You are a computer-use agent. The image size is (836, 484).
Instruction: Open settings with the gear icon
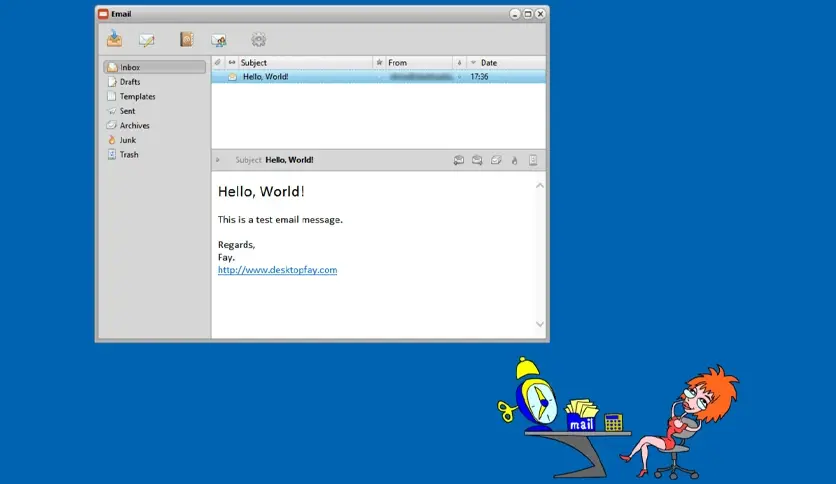tap(259, 39)
